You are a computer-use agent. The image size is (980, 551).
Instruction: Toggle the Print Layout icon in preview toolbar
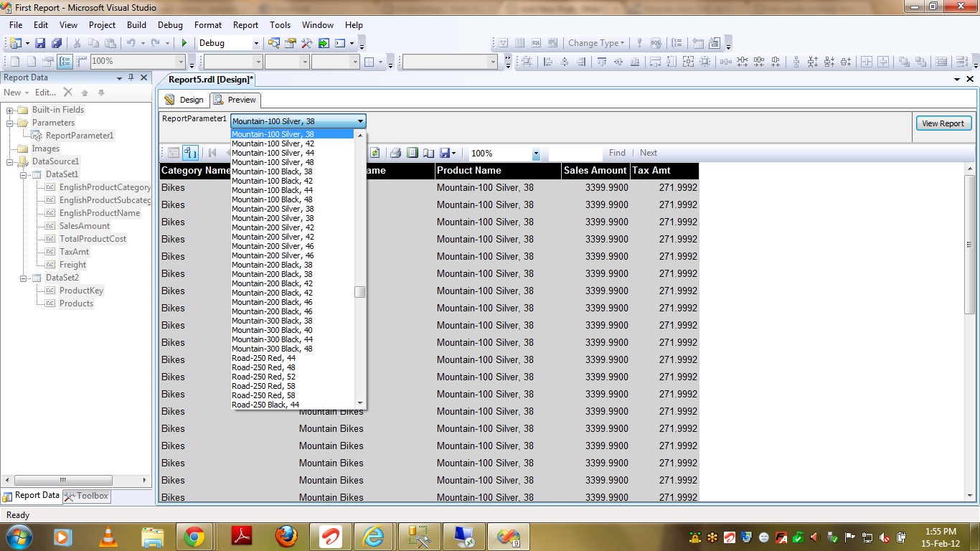[412, 153]
